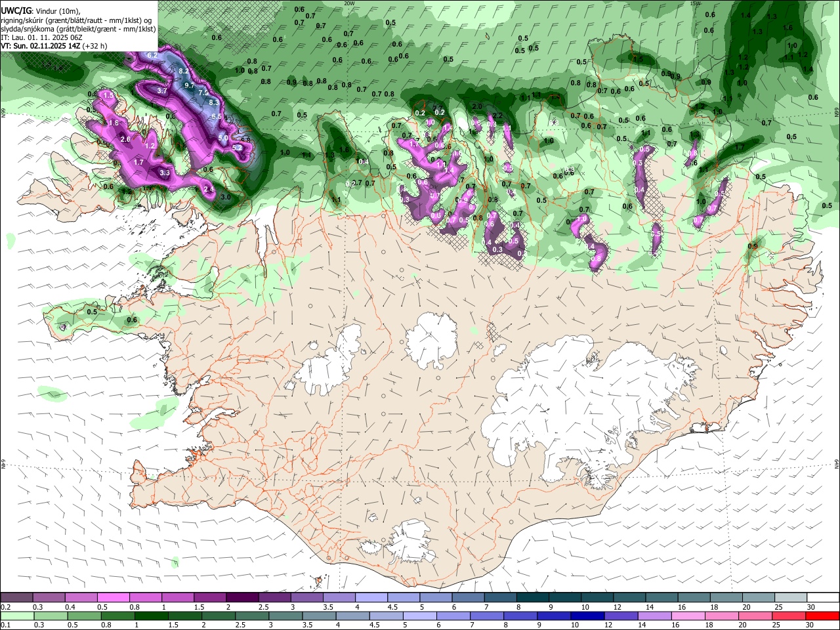The height and width of the screenshot is (630, 840).
Task: Pick the lower legend swatch between 7 and 8
Action: (x=488, y=616)
